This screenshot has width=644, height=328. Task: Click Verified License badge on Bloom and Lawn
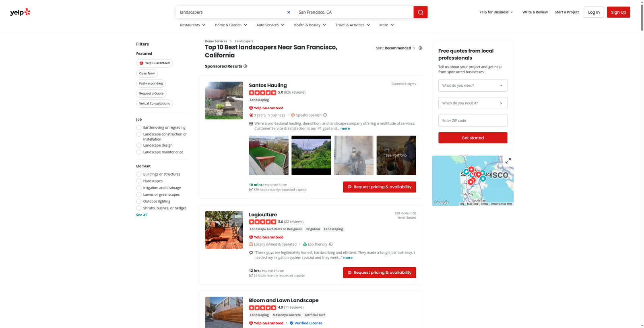point(306,323)
